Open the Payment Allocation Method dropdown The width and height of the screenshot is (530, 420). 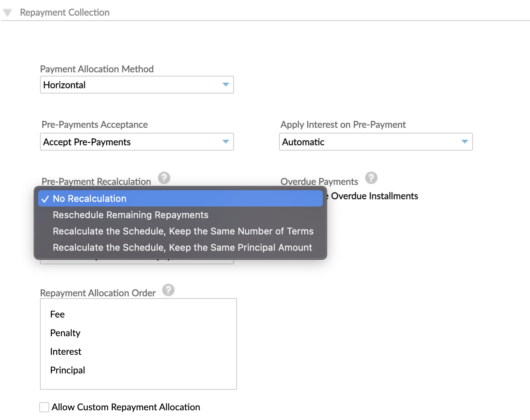point(137,85)
